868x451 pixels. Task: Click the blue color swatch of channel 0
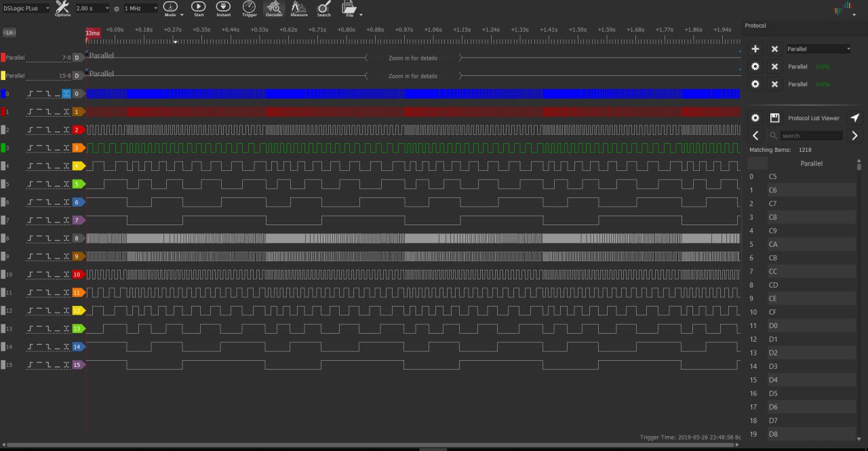3,94
